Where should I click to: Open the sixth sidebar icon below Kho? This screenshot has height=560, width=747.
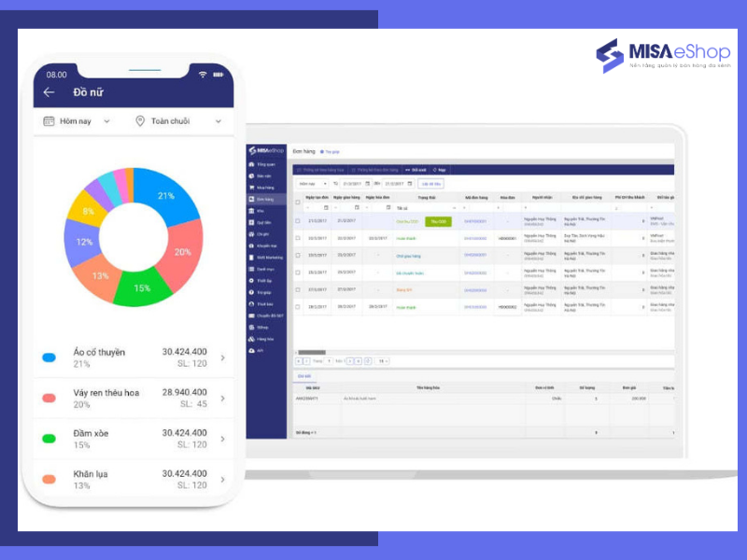[251, 222]
